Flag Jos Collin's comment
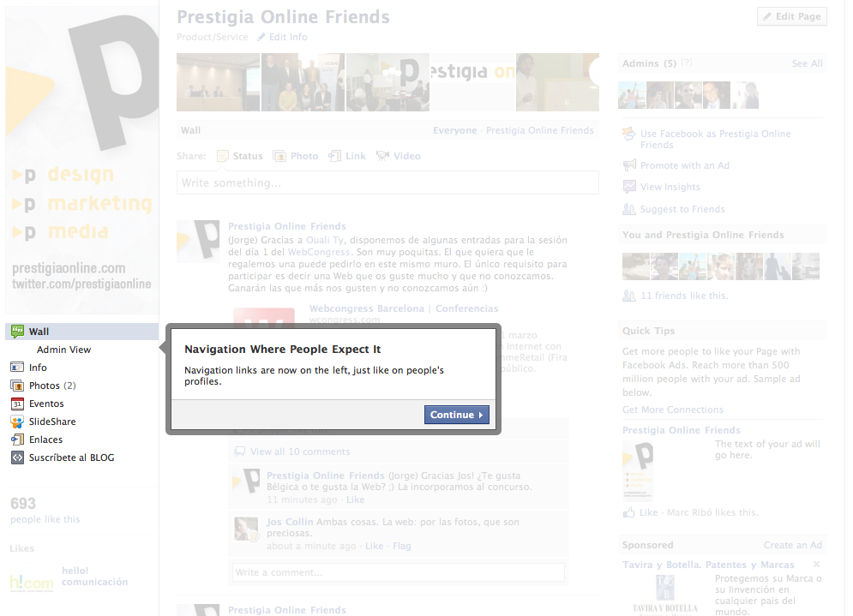 click(x=402, y=546)
